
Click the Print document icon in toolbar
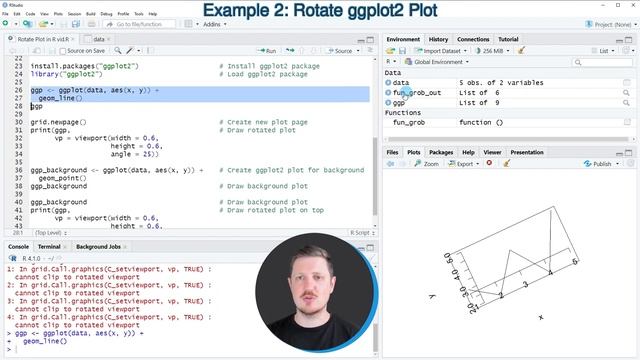coord(92,24)
